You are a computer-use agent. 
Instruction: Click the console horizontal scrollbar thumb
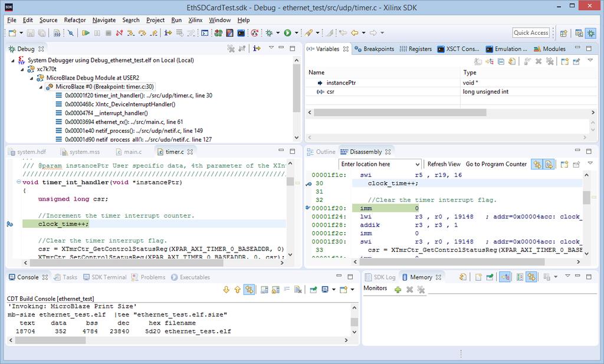50,340
